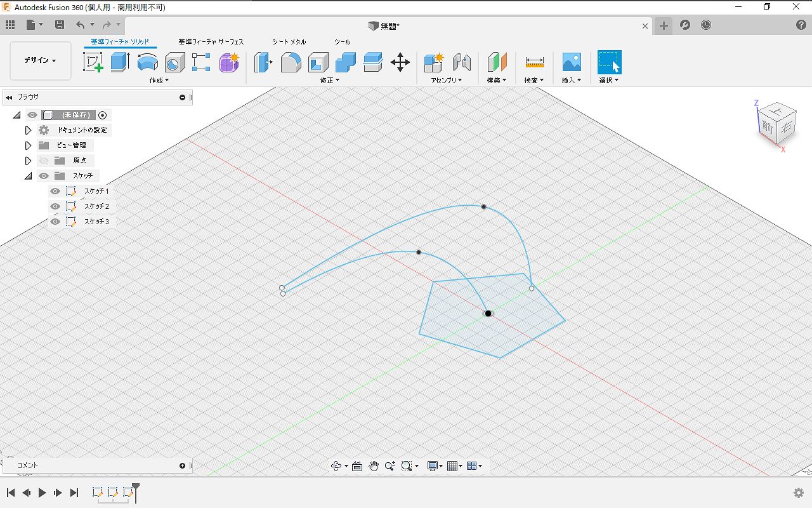This screenshot has width=812, height=508.
Task: Click the Create Sketch tool icon
Action: (x=93, y=62)
